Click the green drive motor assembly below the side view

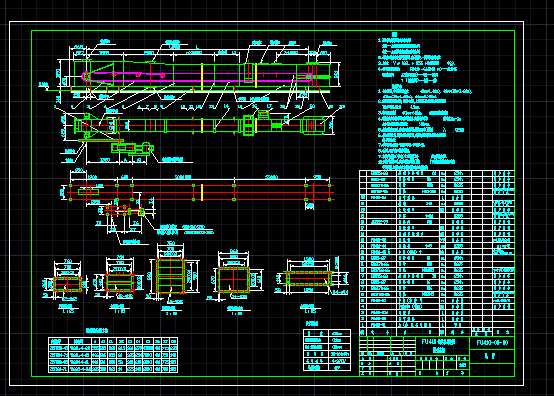(x=132, y=148)
